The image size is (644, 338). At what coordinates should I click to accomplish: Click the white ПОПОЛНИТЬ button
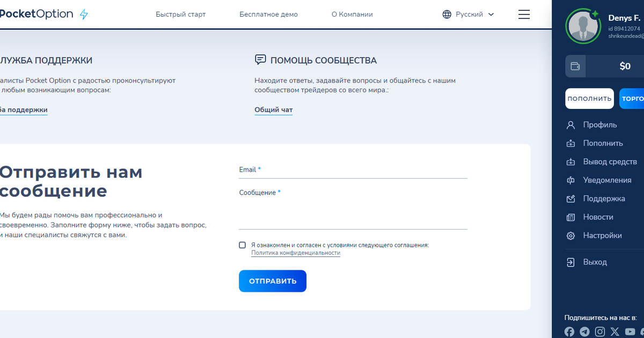point(589,99)
